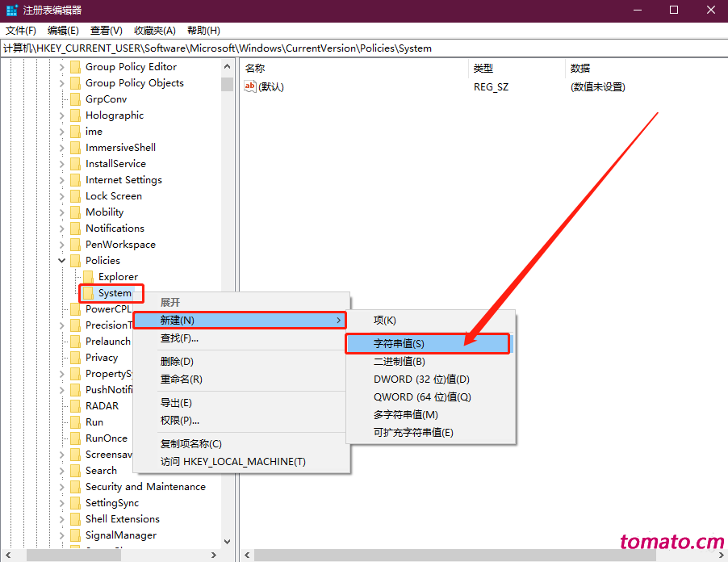Viewport: 728px width, 562px height.
Task: Open the 编辑(E) menu
Action: 63,31
